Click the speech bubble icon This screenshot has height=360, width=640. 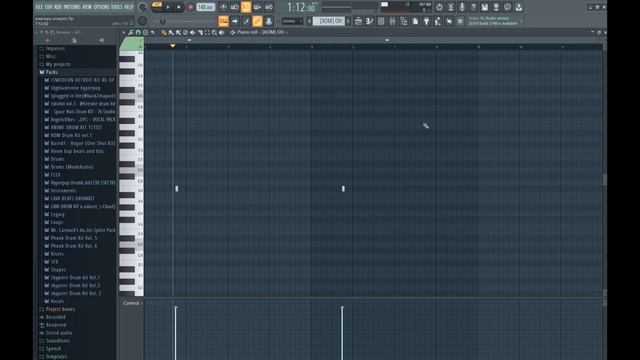[507, 7]
